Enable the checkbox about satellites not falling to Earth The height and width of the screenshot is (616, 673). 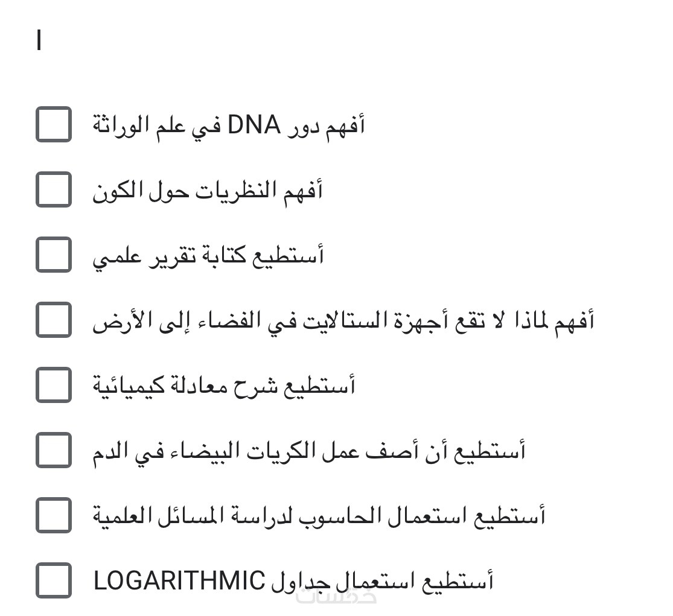click(54, 320)
